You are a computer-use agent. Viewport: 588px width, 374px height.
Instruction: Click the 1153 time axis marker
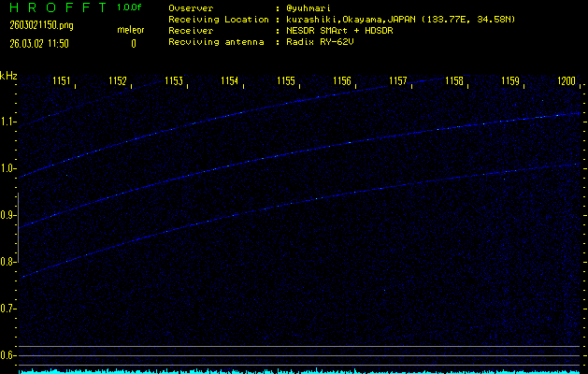174,82
